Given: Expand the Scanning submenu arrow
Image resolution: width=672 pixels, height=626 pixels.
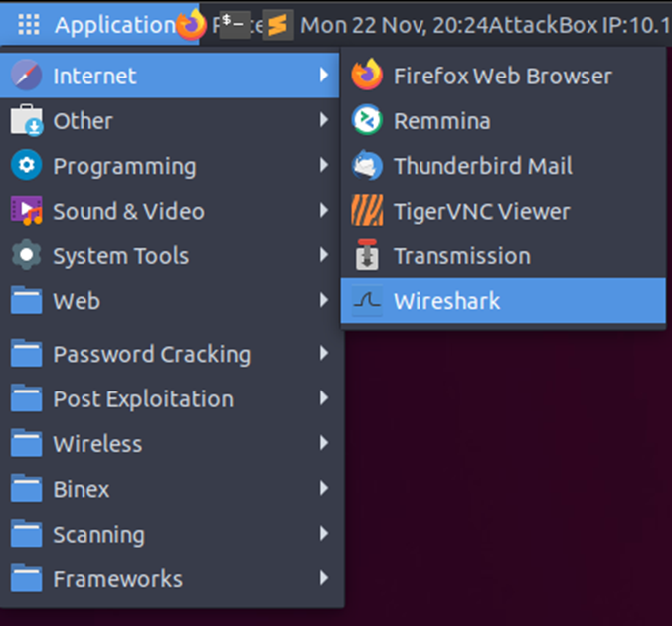Looking at the screenshot, I should coord(324,533).
